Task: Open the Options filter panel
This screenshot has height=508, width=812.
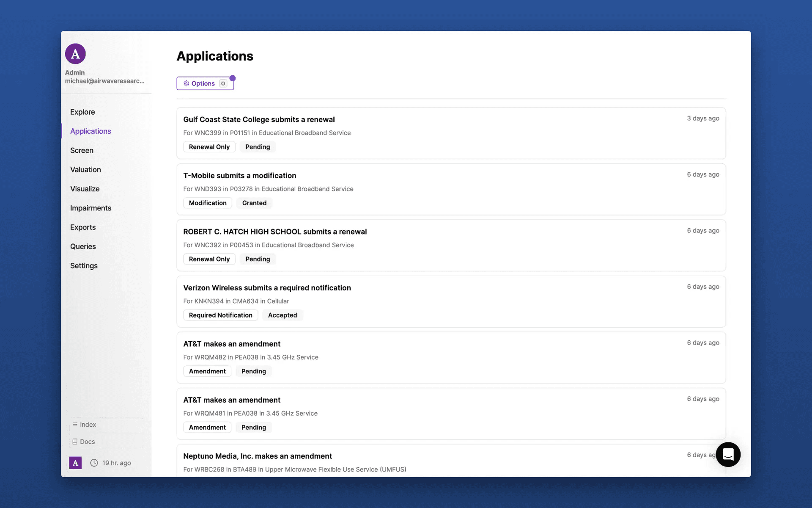Action: point(203,83)
